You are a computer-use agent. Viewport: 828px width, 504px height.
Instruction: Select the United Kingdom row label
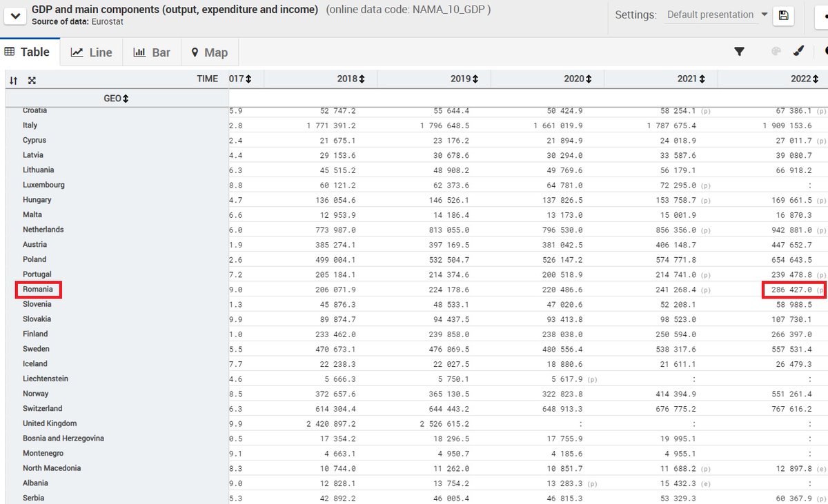[50, 423]
